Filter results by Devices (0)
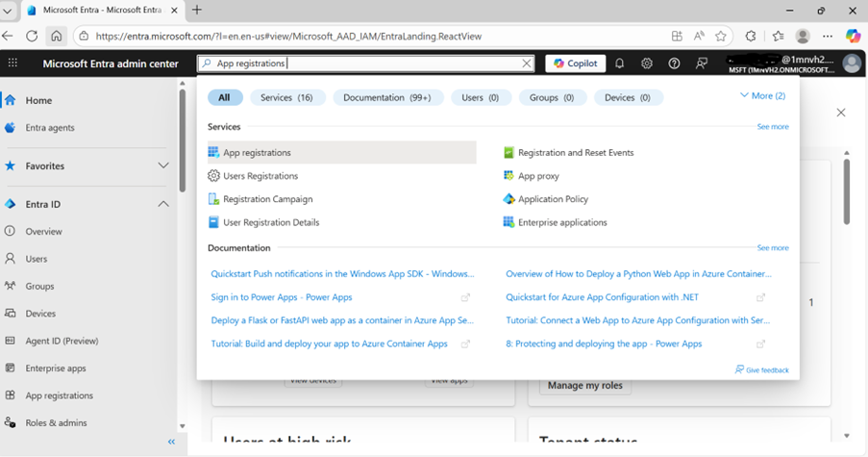Image resolution: width=868 pixels, height=457 pixels. click(x=627, y=97)
